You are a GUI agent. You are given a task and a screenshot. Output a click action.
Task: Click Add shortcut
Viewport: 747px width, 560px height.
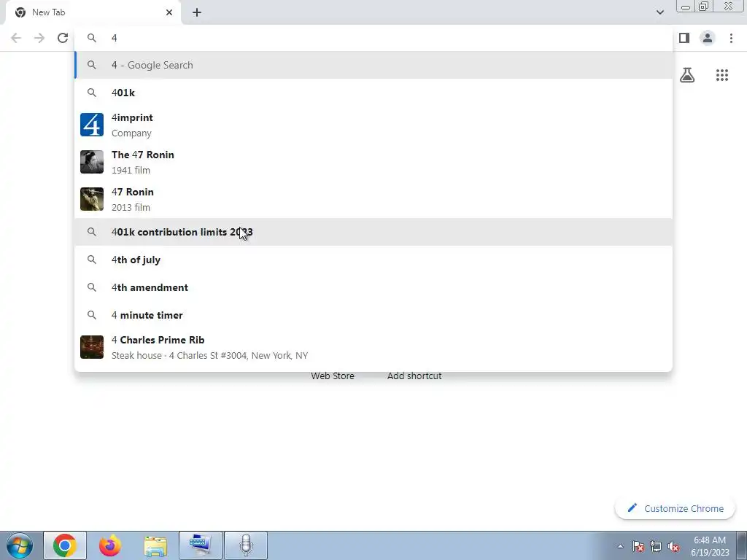pos(414,376)
